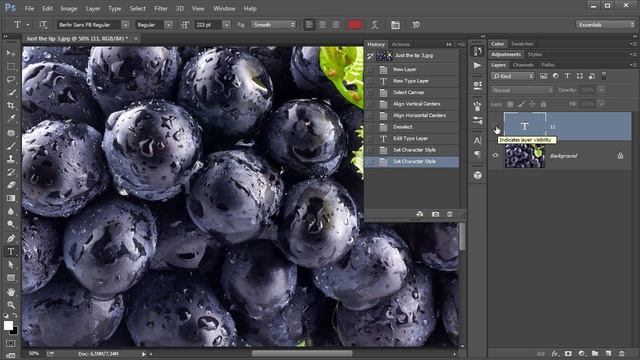Select the Crop tool
640x360 pixels.
click(x=11, y=105)
